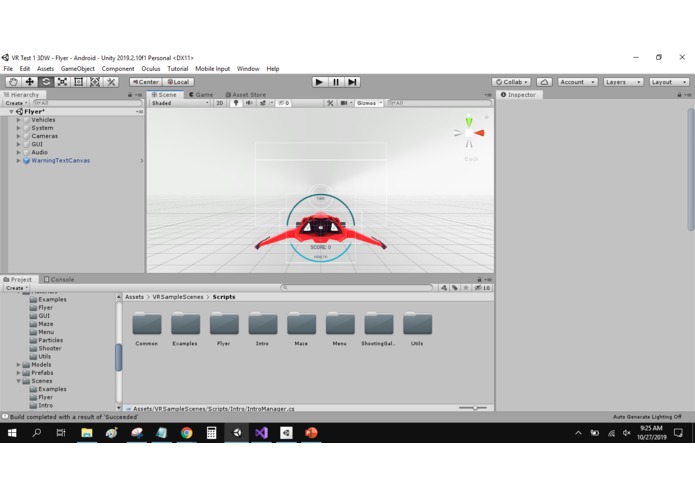The width and height of the screenshot is (695, 494).
Task: Open the Common scripts folder
Action: pyautogui.click(x=147, y=329)
